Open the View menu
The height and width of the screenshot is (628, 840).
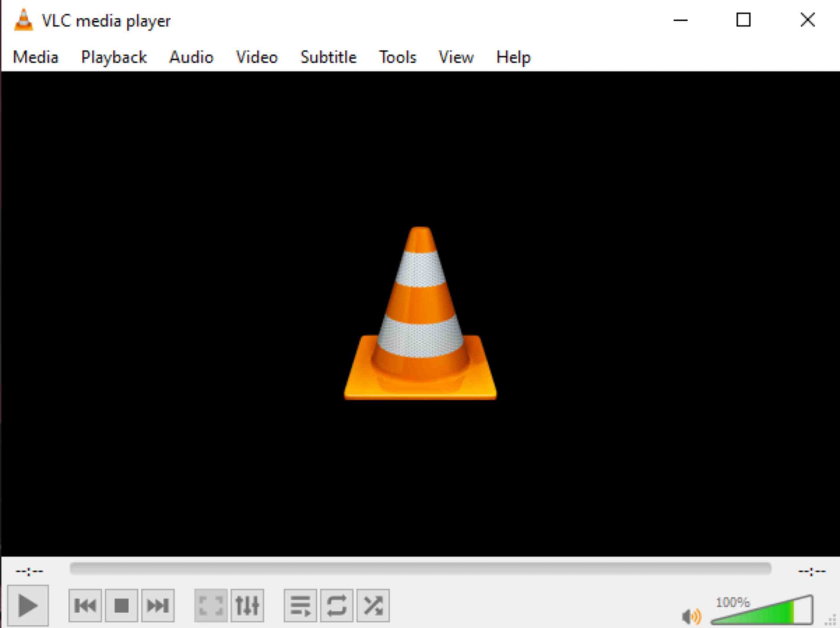tap(456, 57)
